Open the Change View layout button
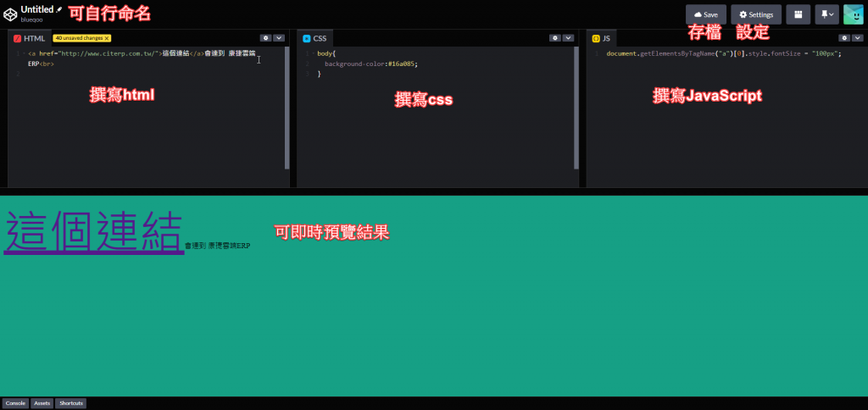 point(798,14)
